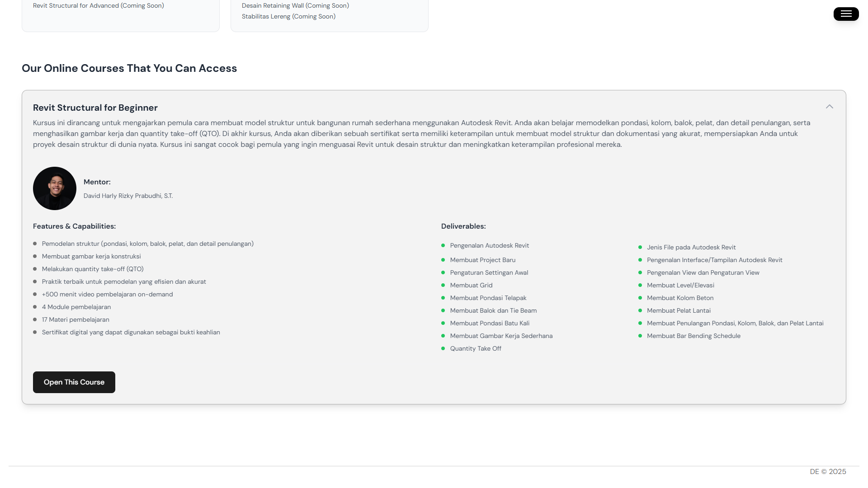Click the Revit Structural for Beginner heading
868x488 pixels.
[x=95, y=108]
